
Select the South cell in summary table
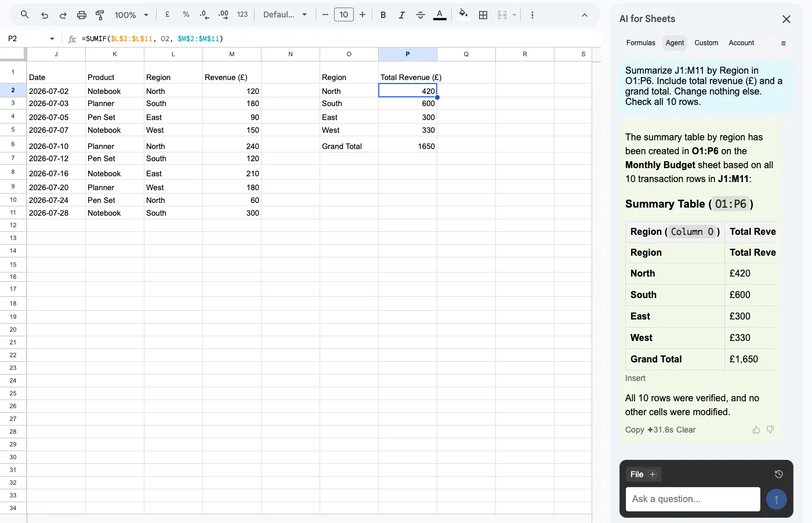click(x=349, y=103)
